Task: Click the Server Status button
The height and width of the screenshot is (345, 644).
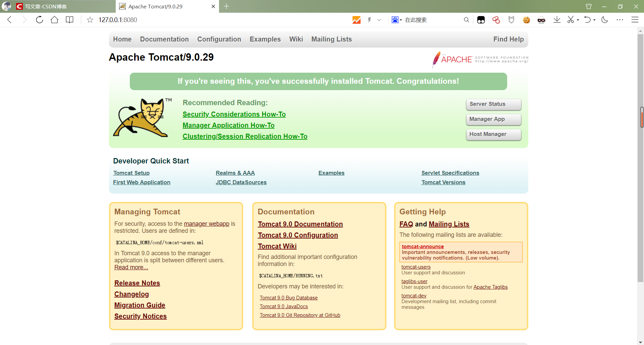Action: coord(493,104)
